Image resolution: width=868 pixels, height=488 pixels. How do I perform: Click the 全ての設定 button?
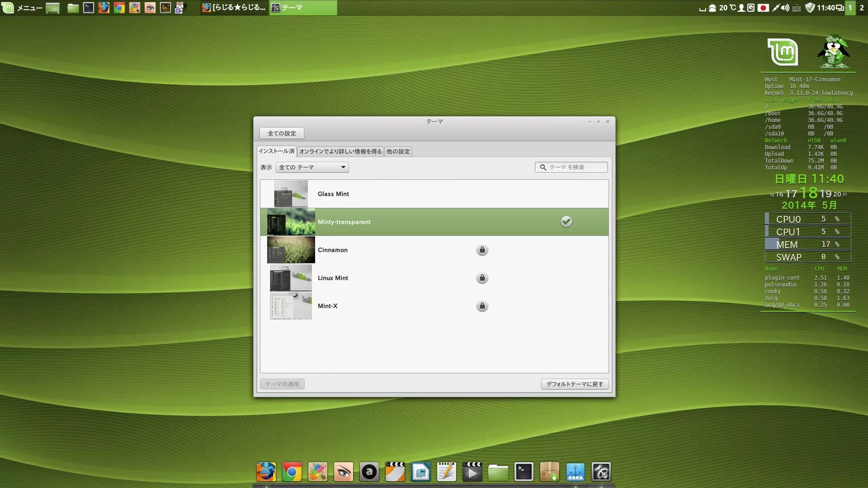click(281, 133)
